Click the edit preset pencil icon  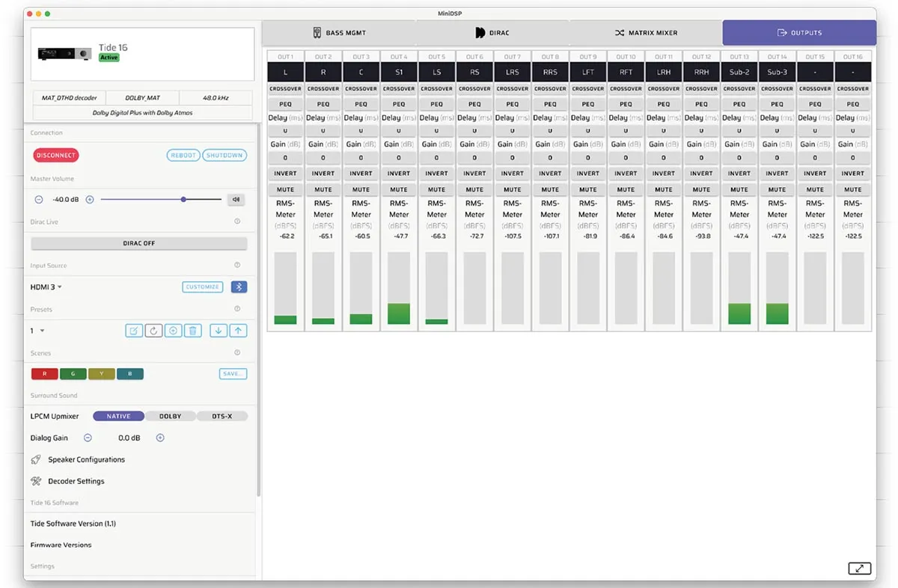[x=134, y=331]
